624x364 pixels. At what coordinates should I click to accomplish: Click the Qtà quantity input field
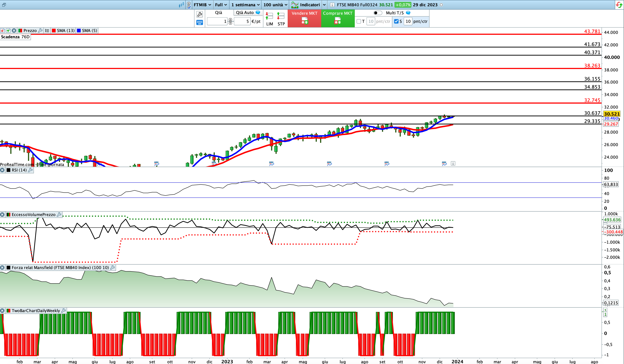click(x=217, y=21)
